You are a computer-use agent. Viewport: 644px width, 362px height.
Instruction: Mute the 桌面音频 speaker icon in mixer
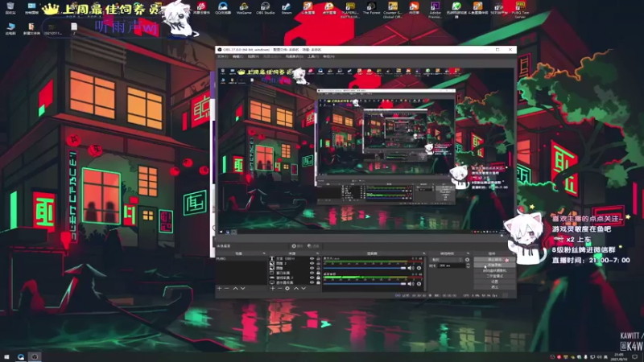point(410,284)
